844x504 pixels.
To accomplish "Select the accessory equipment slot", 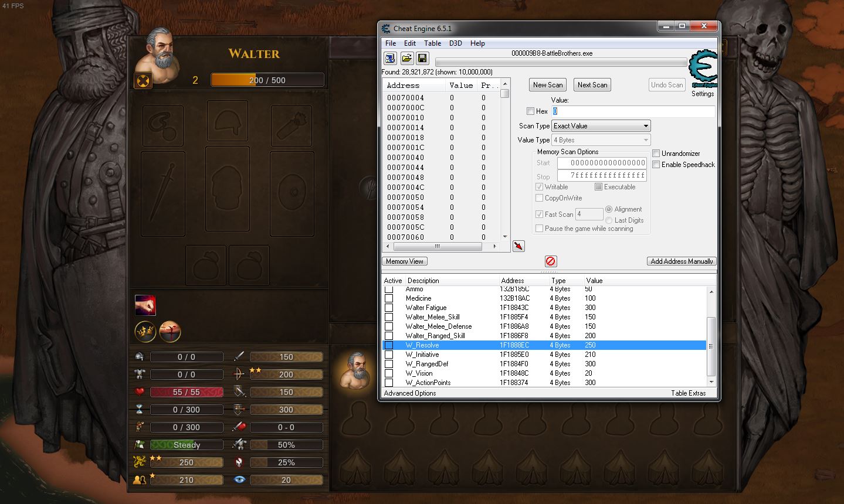I will (x=163, y=125).
